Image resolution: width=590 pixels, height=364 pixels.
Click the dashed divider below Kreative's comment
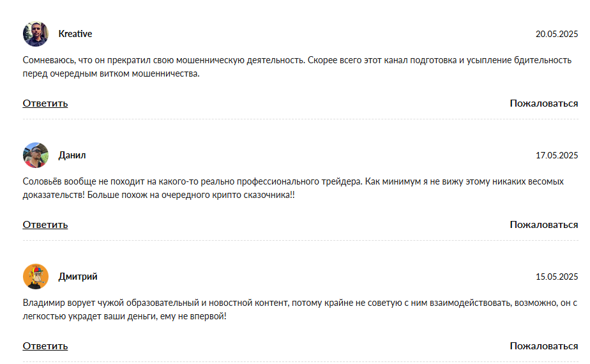pos(300,119)
